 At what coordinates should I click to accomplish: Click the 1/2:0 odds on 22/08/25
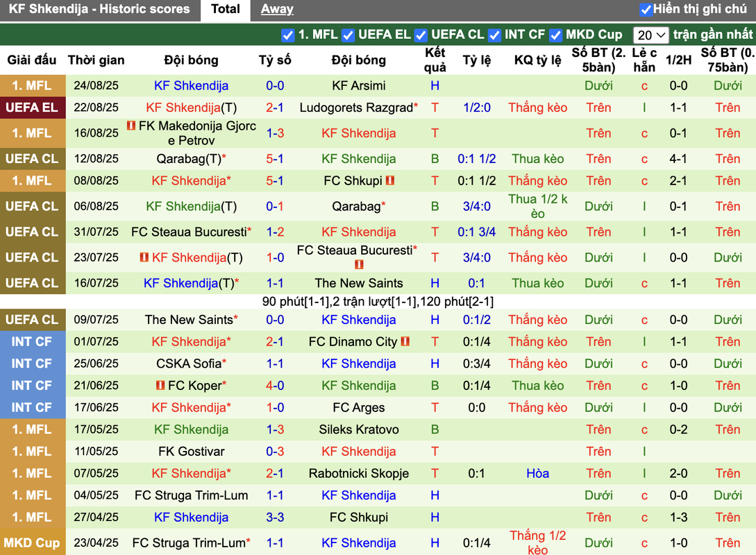coord(477,108)
